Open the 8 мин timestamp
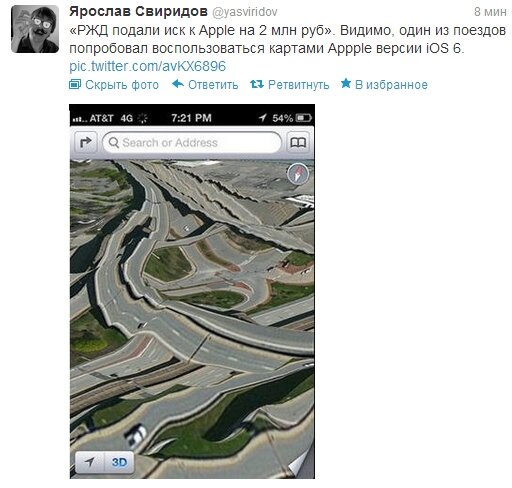 pos(490,12)
